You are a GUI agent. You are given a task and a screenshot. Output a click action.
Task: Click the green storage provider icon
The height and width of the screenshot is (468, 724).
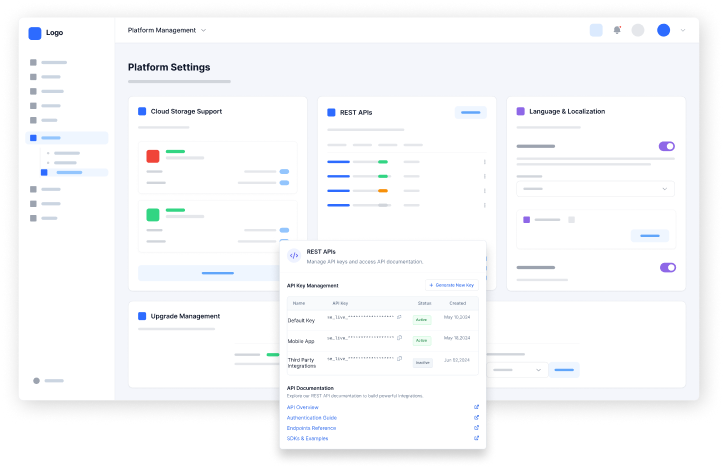[153, 215]
